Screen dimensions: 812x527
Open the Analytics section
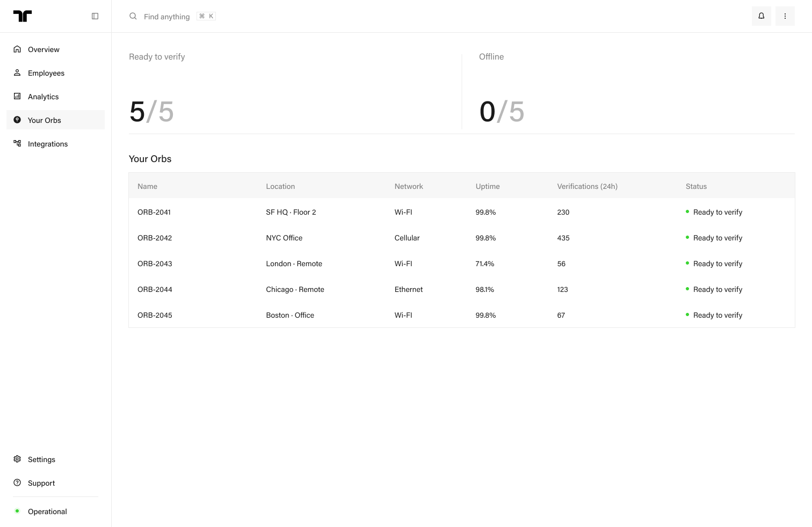pyautogui.click(x=56, y=97)
